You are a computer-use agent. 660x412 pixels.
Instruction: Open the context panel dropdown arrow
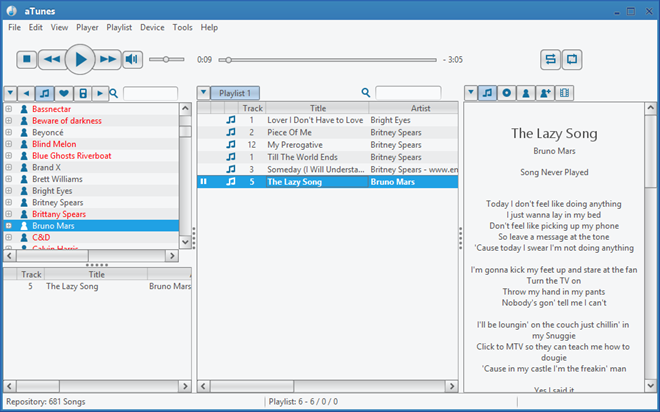click(471, 93)
